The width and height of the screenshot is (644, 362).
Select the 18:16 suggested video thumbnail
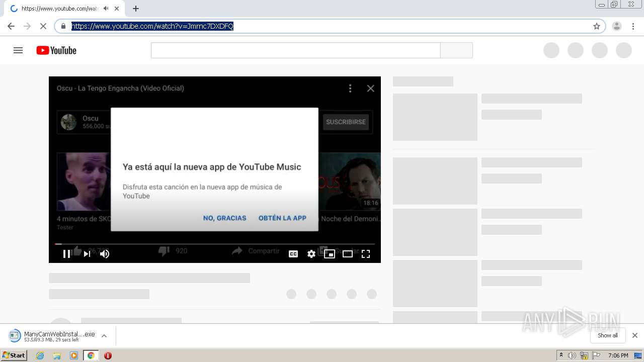point(349,182)
